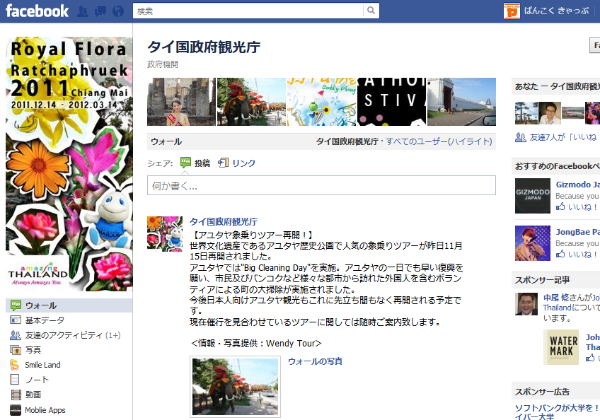Viewport: 600px width, 420px height.
Task: Click the 友達のアクティビティ sidebar icon
Action: point(15,335)
